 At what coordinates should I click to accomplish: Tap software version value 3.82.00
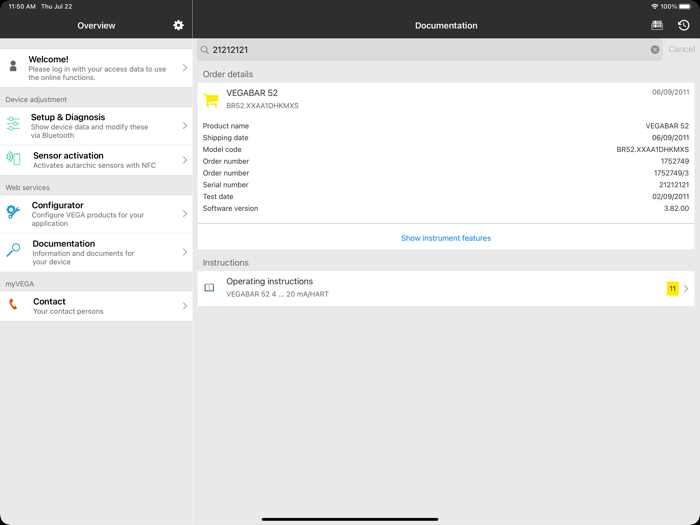click(676, 208)
